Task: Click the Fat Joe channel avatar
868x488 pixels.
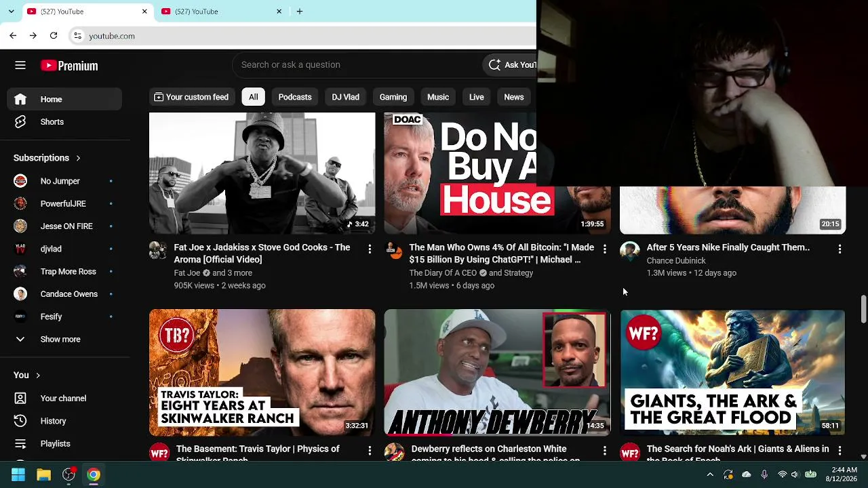Action: point(159,250)
